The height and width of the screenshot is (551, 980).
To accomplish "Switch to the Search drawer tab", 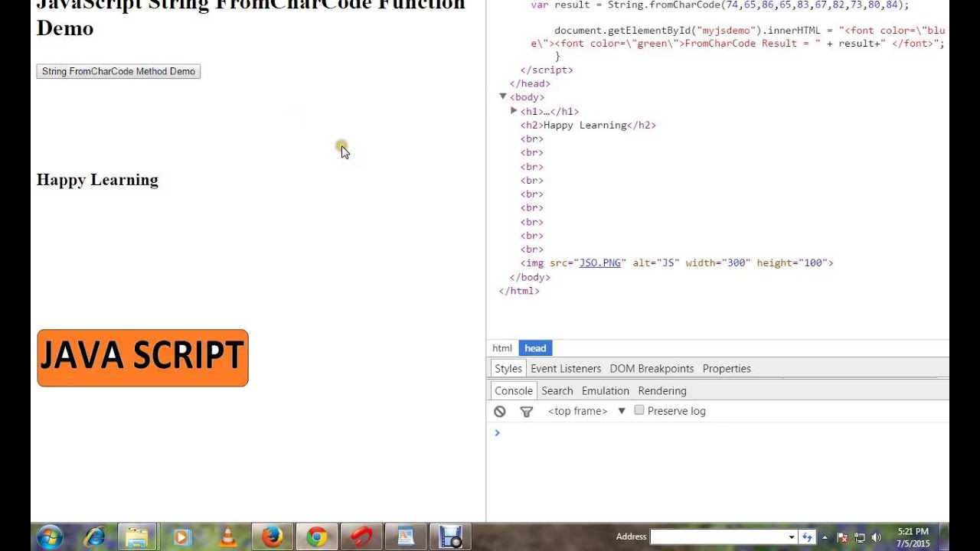I will (557, 390).
